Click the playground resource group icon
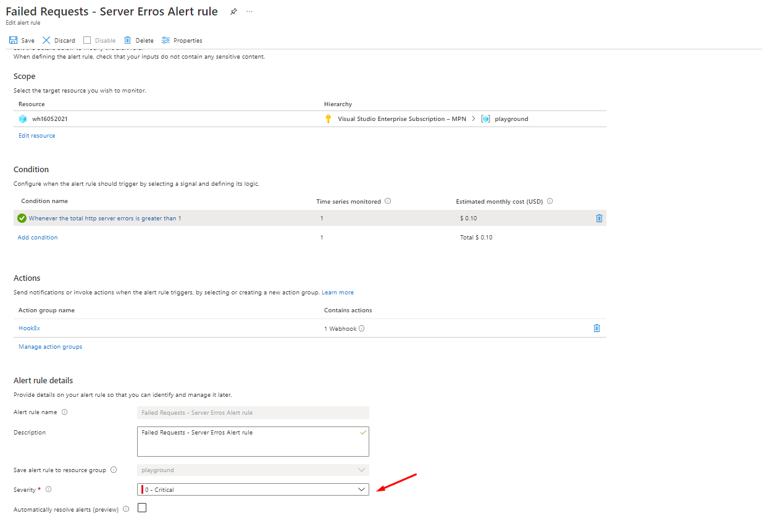Screen dimensions: 762x532 485,119
